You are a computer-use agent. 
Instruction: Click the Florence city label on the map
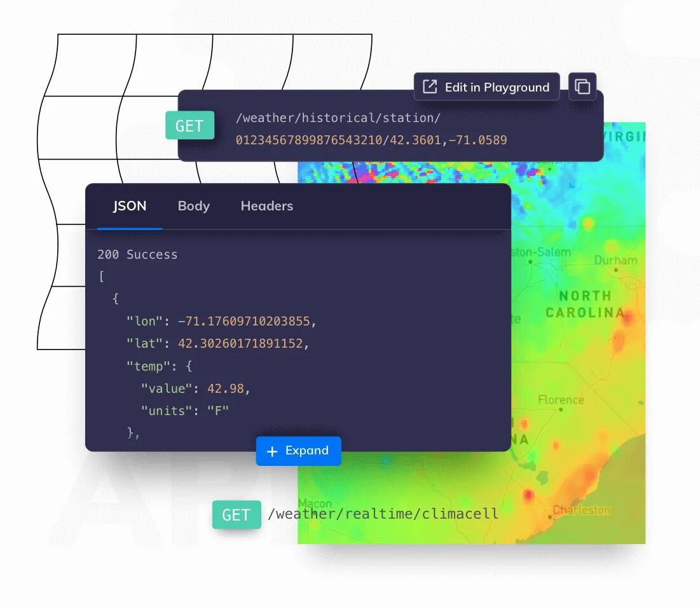561,399
